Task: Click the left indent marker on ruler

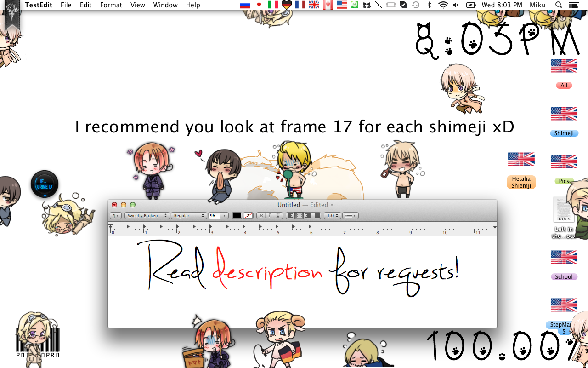Action: [x=110, y=226]
